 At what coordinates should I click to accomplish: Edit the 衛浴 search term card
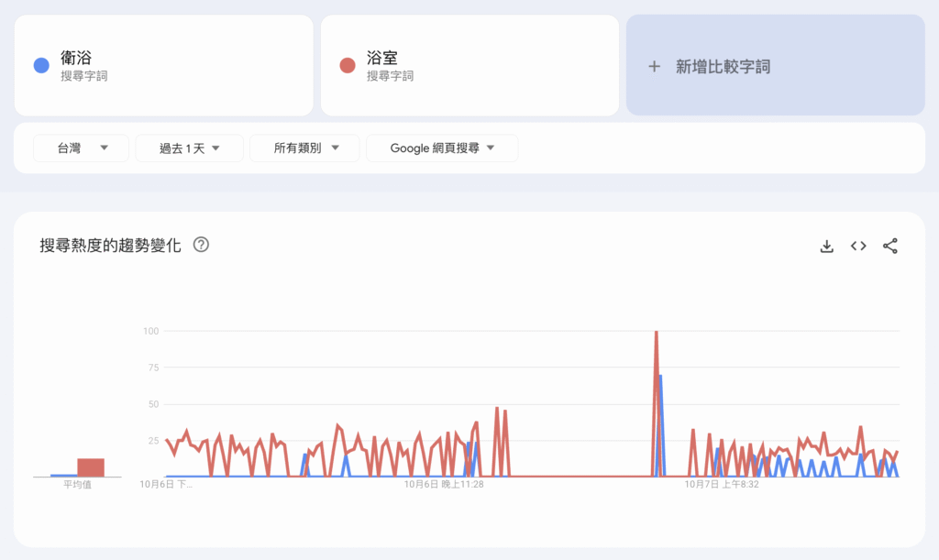click(163, 65)
